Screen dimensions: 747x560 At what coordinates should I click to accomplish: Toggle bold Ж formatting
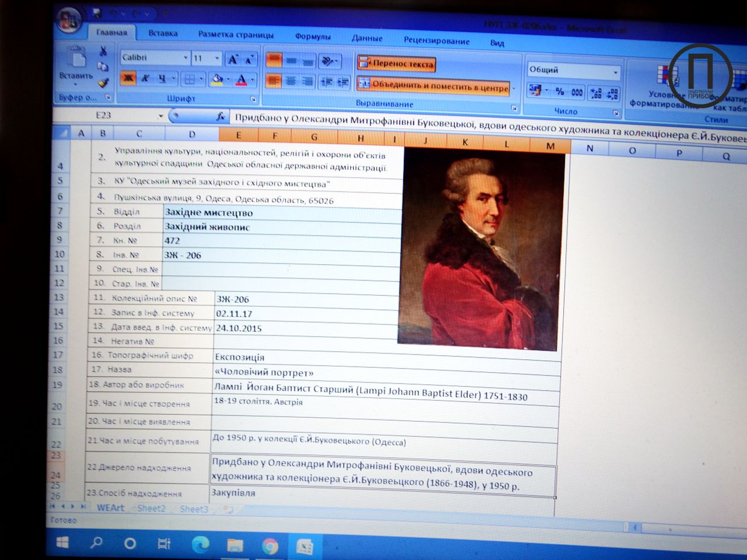128,78
